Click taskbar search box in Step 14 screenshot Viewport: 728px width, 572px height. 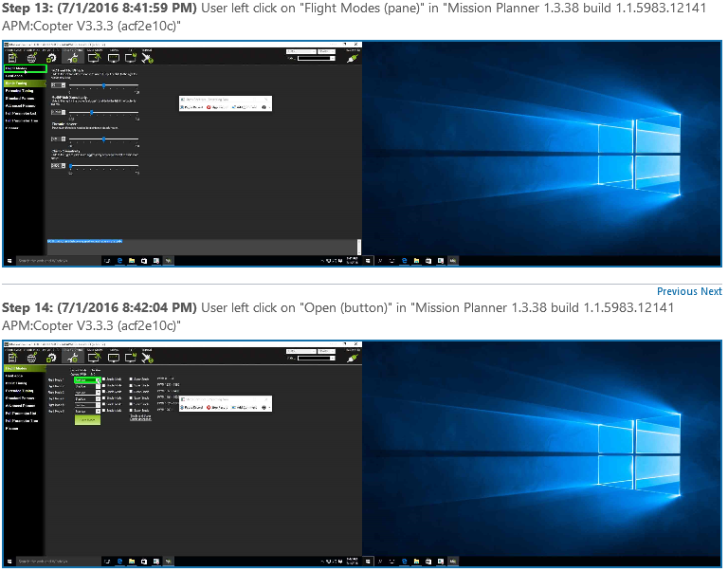(59, 561)
